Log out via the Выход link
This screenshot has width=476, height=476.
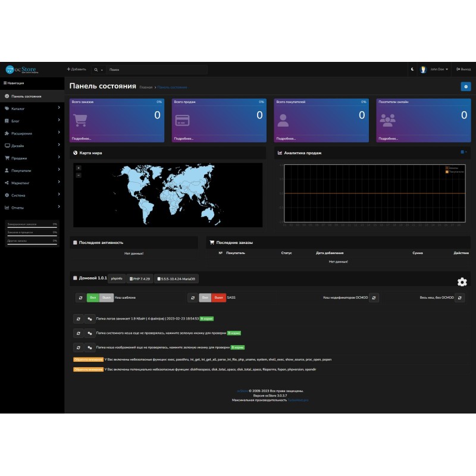pyautogui.click(x=464, y=70)
